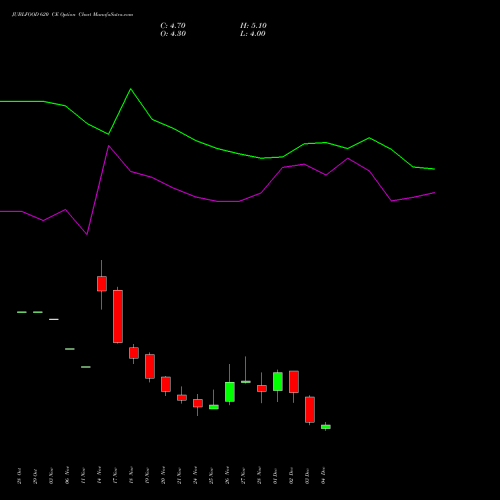Click the 26 Nov date label
500x500 pixels.
[x=227, y=476]
